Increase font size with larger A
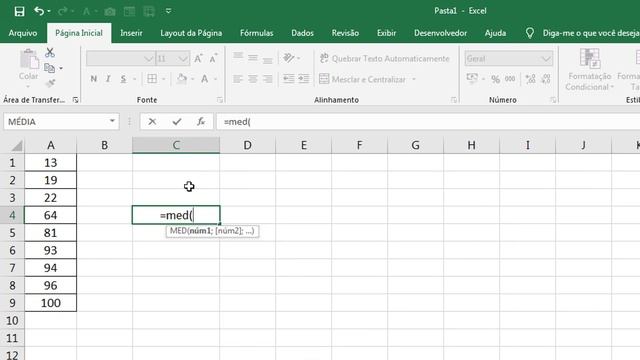This screenshot has height=360, width=640. pos(198,59)
